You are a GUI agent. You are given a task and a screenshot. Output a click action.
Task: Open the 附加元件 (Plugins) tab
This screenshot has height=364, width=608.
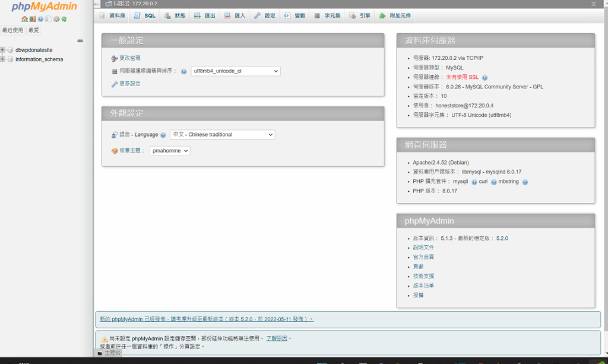coord(395,15)
